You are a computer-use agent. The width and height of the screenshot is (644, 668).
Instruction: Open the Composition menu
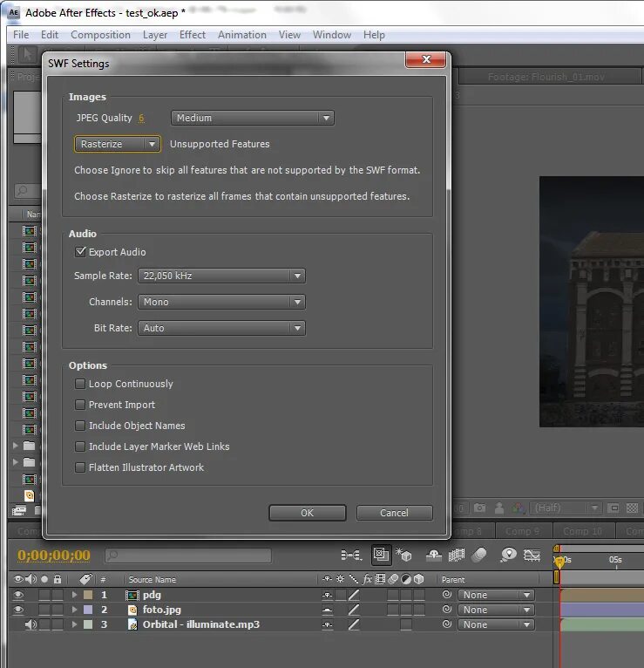point(100,35)
